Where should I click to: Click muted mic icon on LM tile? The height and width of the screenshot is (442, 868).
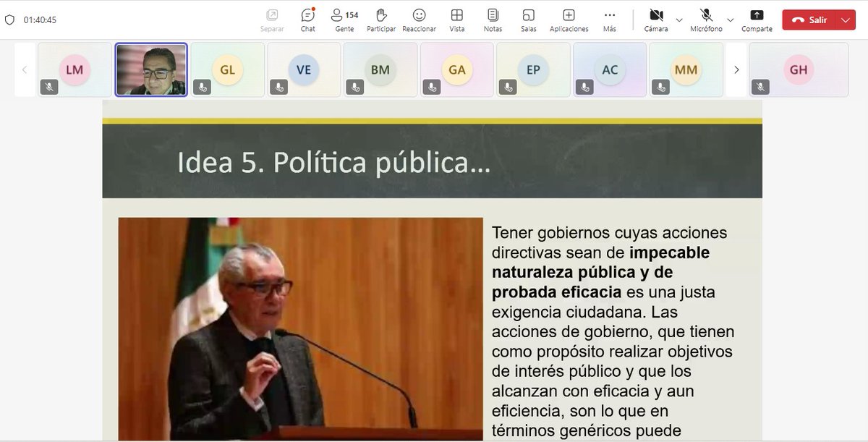(49, 87)
